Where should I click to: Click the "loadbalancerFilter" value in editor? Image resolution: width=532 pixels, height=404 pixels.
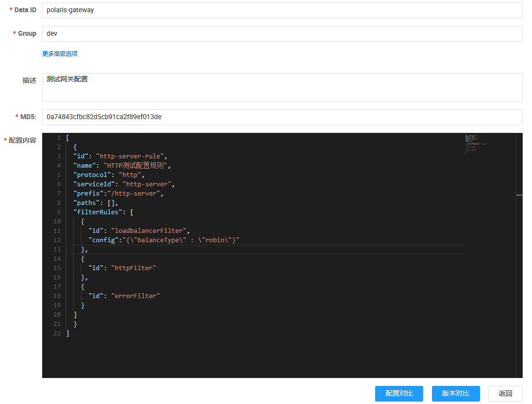tap(150, 231)
